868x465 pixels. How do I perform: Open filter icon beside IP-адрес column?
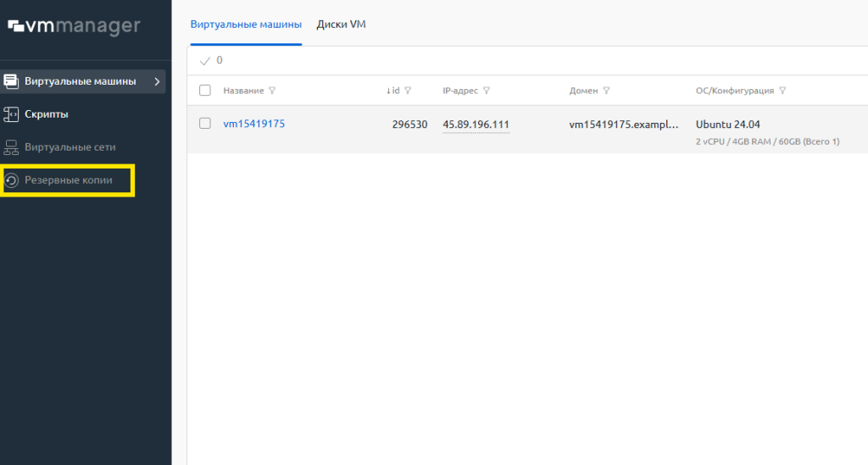pos(487,91)
